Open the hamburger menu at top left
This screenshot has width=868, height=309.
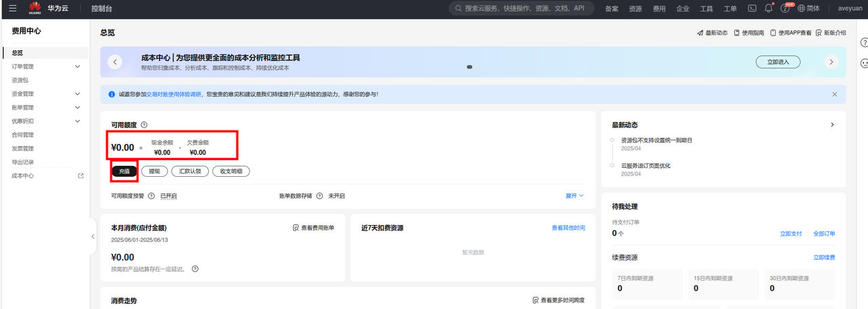pos(12,8)
